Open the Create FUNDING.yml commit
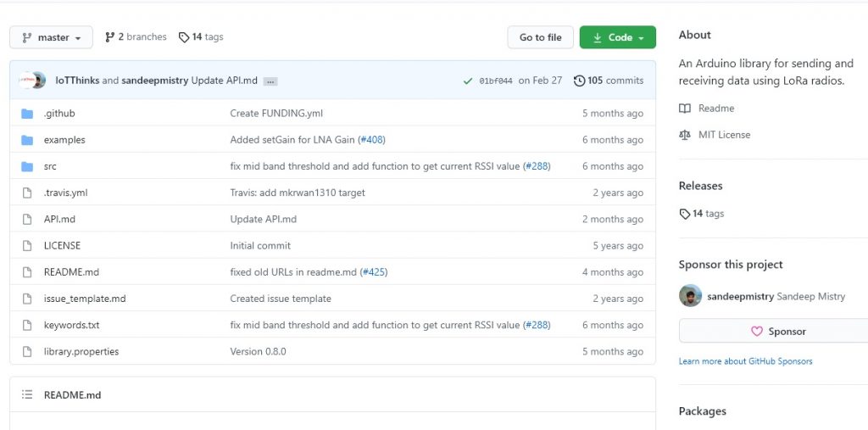The image size is (868, 430). (x=276, y=113)
